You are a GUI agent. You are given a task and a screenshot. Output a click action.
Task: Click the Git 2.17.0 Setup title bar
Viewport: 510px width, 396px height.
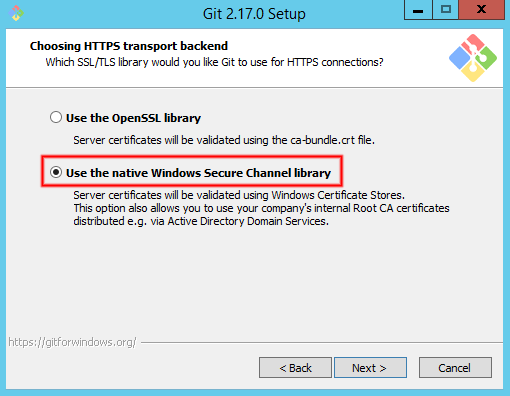click(x=254, y=14)
